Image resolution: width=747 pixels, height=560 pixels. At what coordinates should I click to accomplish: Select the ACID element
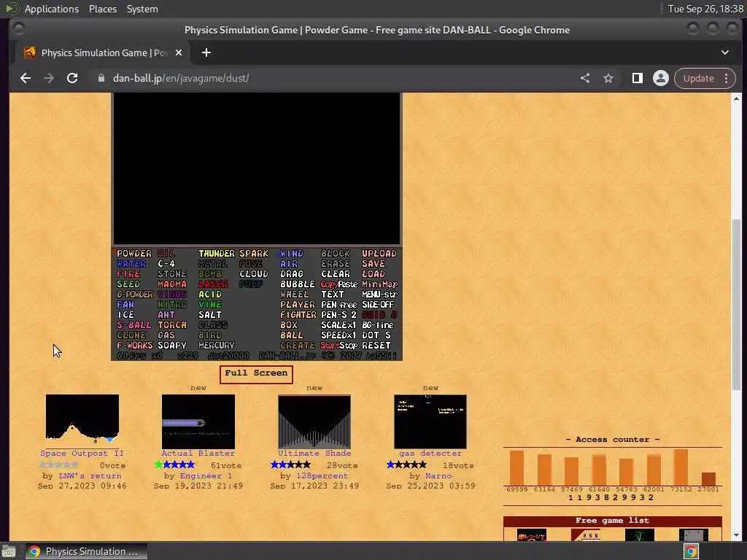pyautogui.click(x=210, y=295)
